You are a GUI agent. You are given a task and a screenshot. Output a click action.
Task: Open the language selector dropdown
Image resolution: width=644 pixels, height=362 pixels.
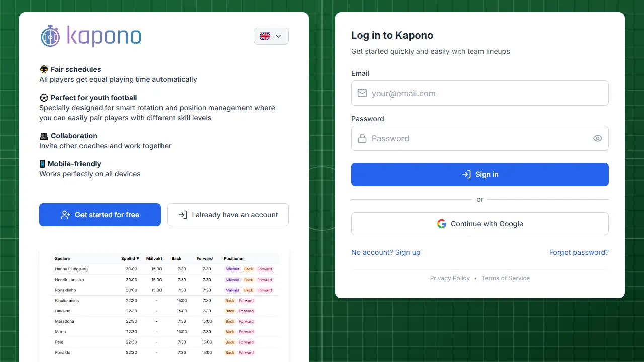(271, 36)
